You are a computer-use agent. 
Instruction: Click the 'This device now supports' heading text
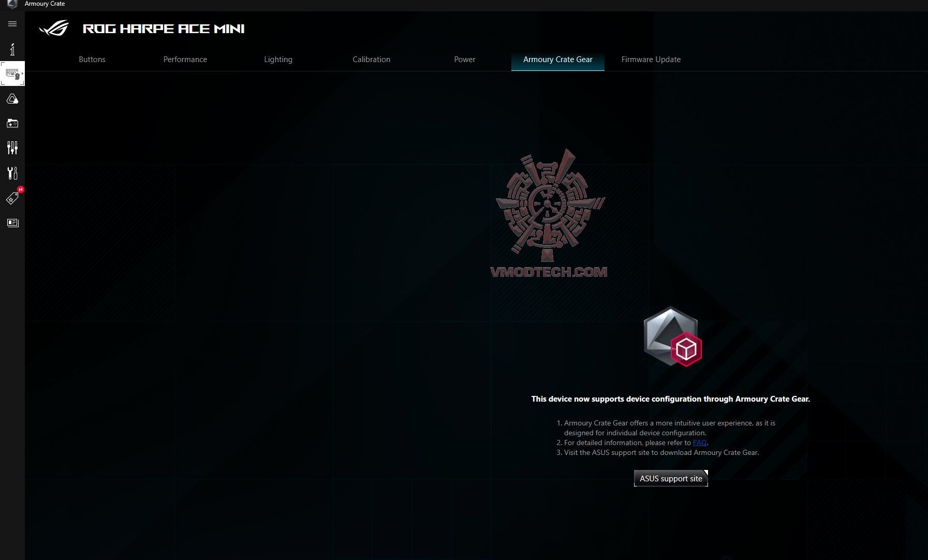point(671,399)
